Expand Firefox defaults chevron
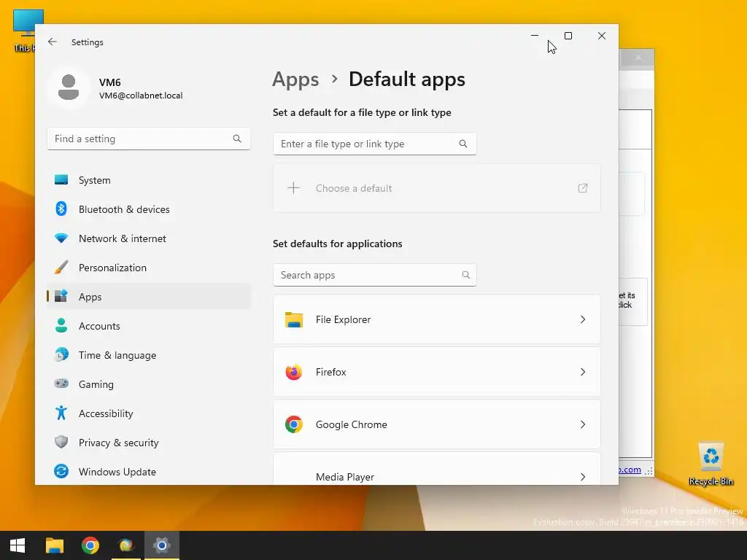This screenshot has height=560, width=747. click(583, 372)
